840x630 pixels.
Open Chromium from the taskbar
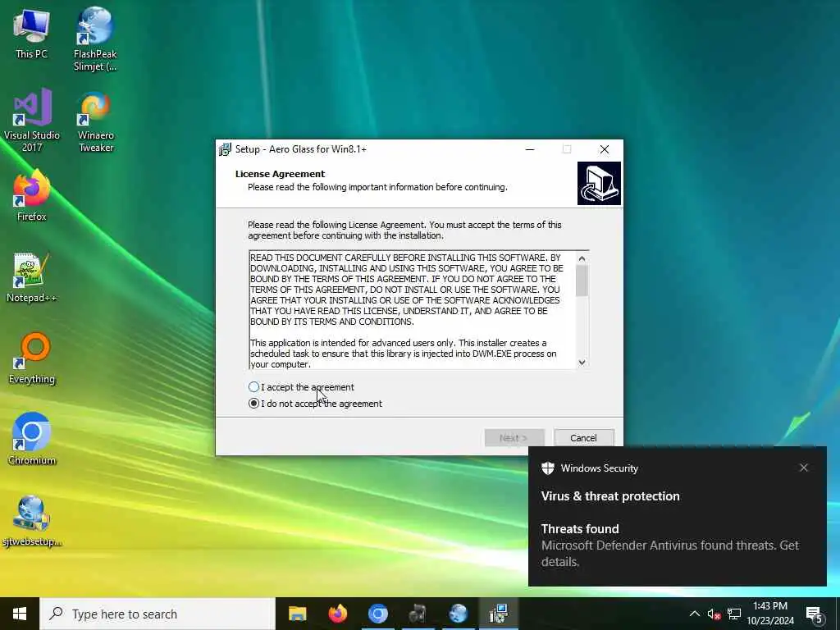coord(377,614)
